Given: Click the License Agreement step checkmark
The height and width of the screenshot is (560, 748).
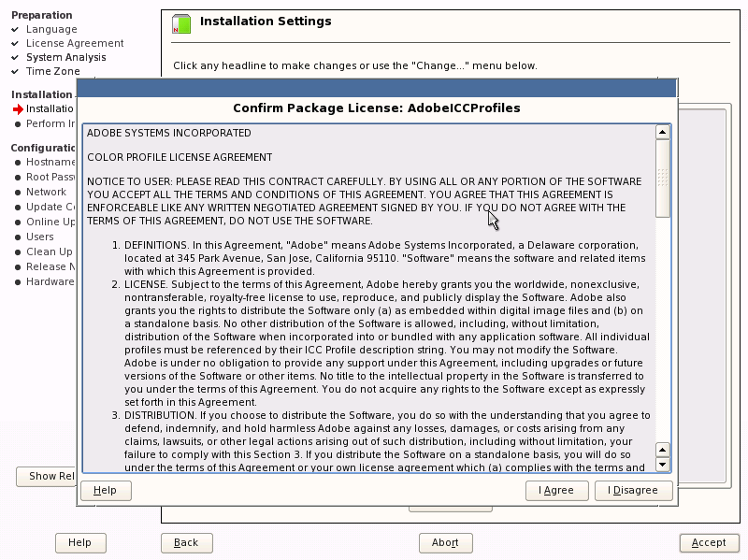Looking at the screenshot, I should (x=15, y=43).
